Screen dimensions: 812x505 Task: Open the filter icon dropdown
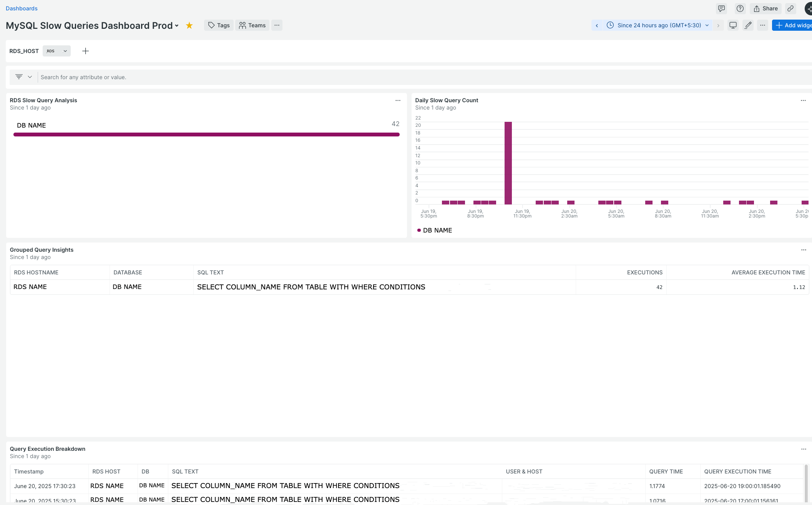23,77
